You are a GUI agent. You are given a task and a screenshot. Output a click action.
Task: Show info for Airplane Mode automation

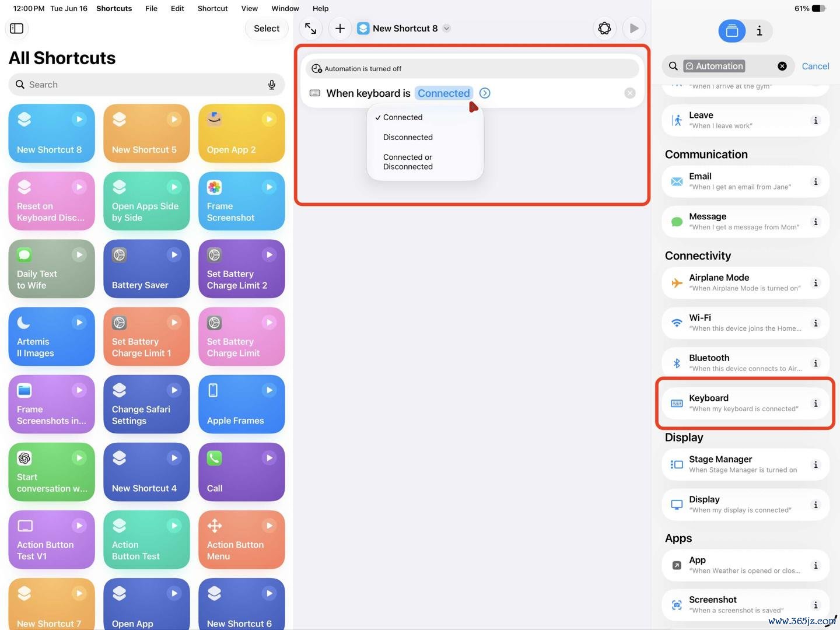click(x=815, y=283)
